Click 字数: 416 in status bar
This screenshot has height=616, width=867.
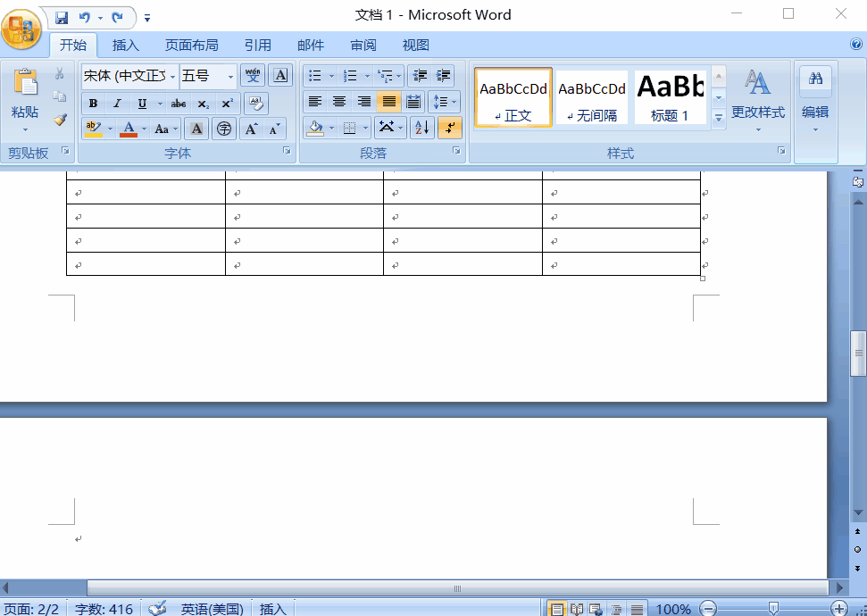[x=104, y=609]
